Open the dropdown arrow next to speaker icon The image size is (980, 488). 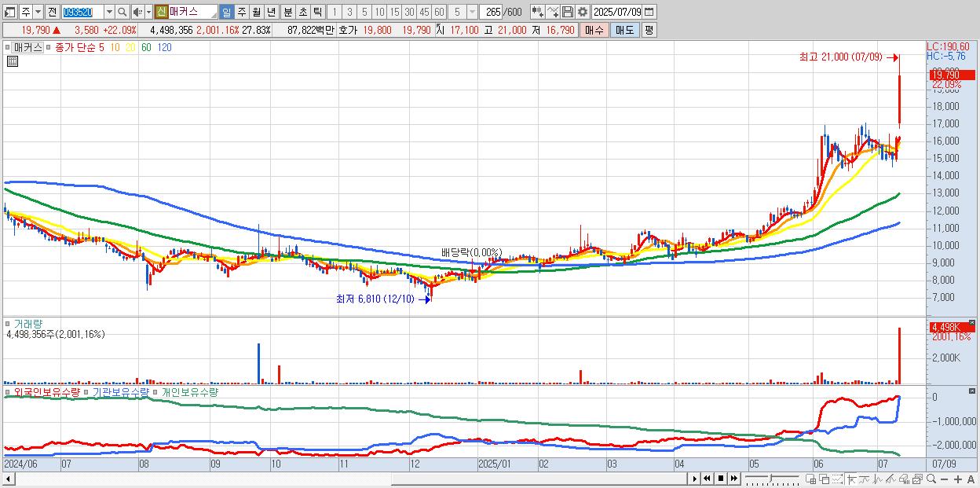coord(148,12)
